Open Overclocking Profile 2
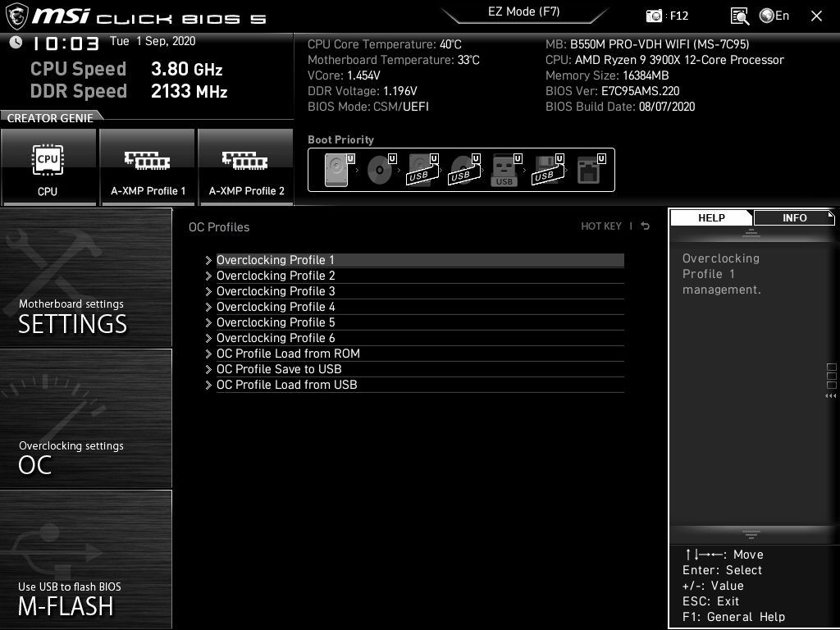 pyautogui.click(x=420, y=276)
